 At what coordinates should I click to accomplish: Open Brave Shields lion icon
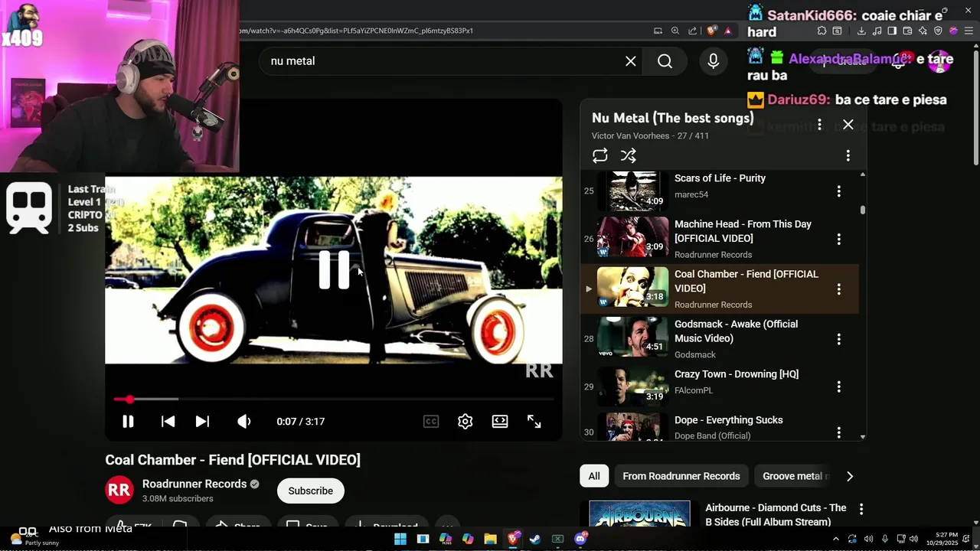710,31
